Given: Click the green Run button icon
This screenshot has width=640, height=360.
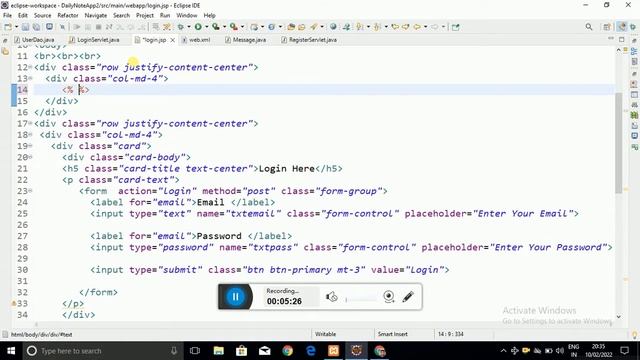Looking at the screenshot, I should [198, 27].
